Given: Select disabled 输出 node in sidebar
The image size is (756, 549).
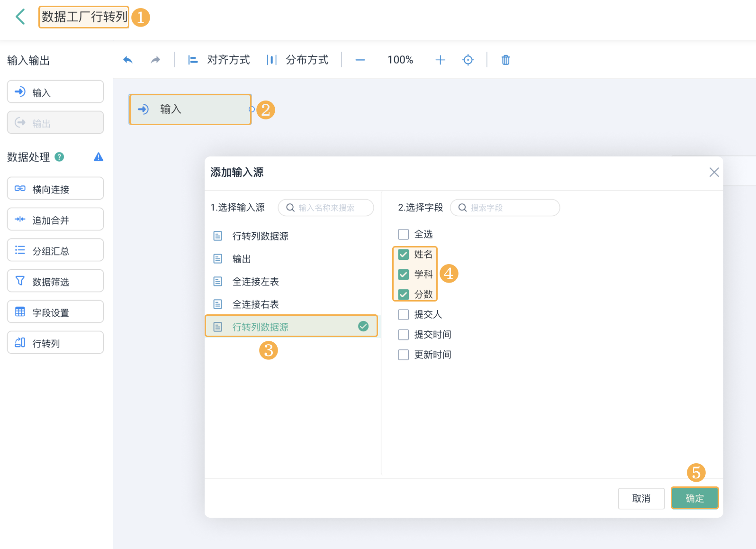Looking at the screenshot, I should coord(55,123).
